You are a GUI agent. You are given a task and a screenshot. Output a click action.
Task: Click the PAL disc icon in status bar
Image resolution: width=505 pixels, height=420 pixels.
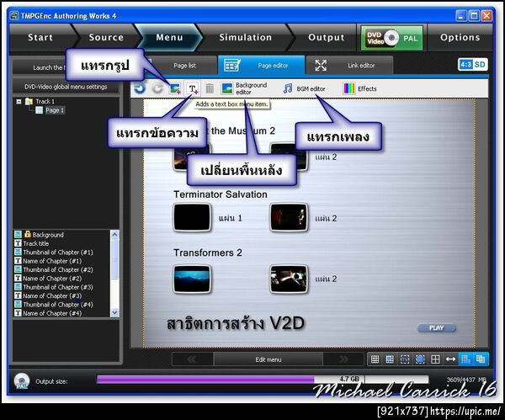click(22, 380)
